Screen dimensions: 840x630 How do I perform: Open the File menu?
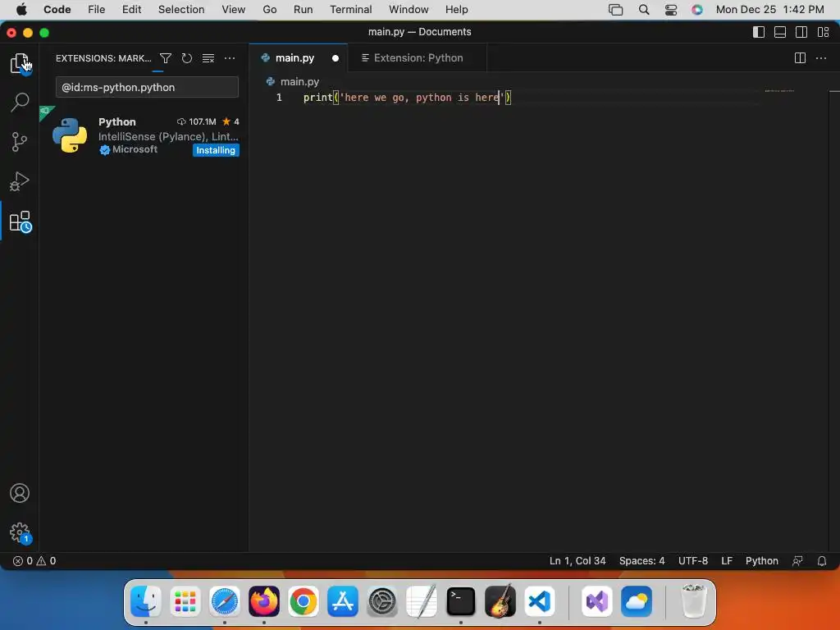(97, 10)
